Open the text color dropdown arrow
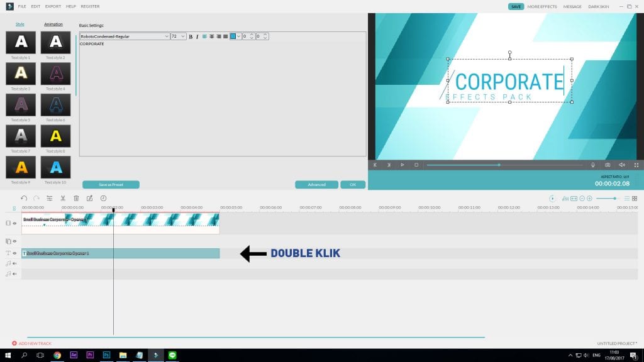 click(x=238, y=36)
